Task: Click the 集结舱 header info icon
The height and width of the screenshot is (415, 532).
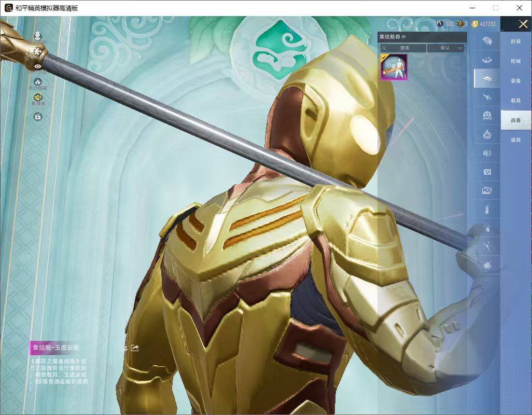Action: click(x=404, y=37)
